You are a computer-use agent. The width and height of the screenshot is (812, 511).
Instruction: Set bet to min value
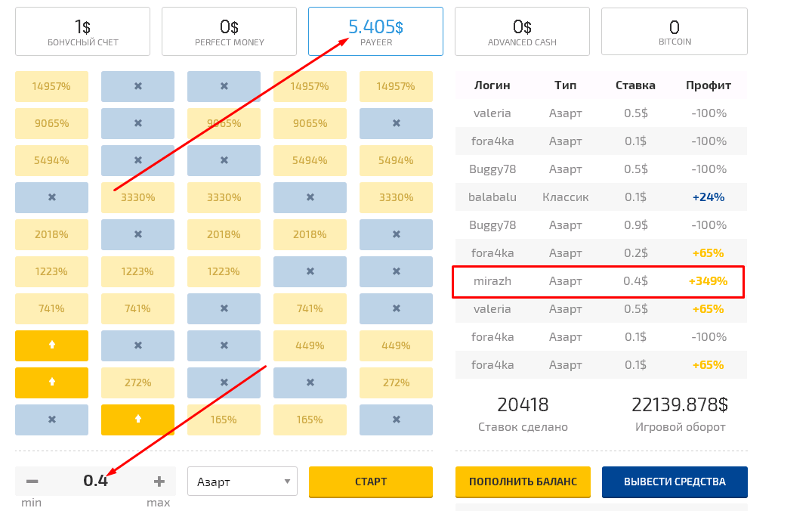coord(31,503)
